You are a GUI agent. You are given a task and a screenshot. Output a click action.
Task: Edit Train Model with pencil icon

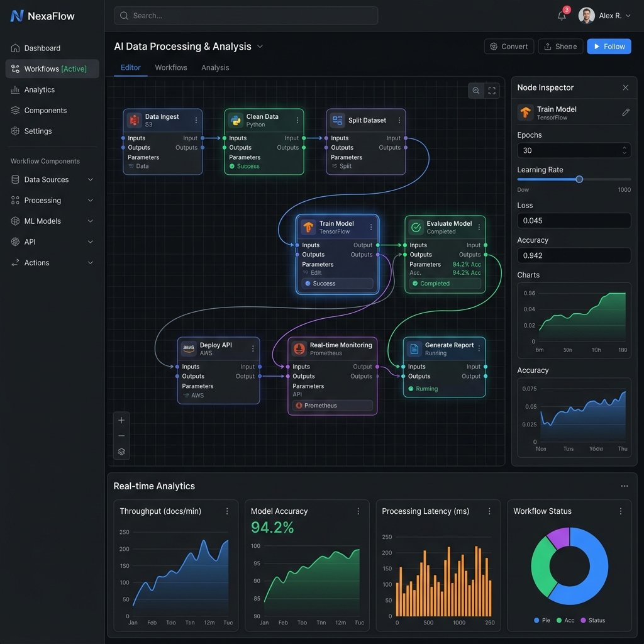[626, 112]
